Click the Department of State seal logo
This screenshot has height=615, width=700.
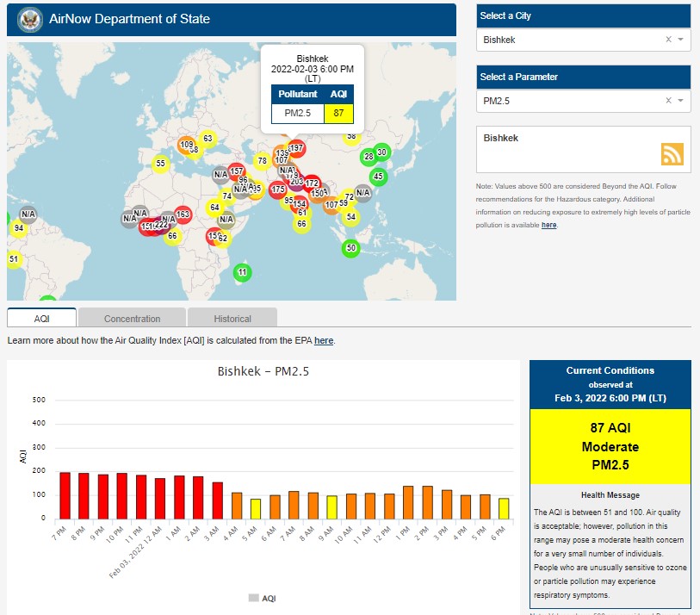tap(29, 19)
